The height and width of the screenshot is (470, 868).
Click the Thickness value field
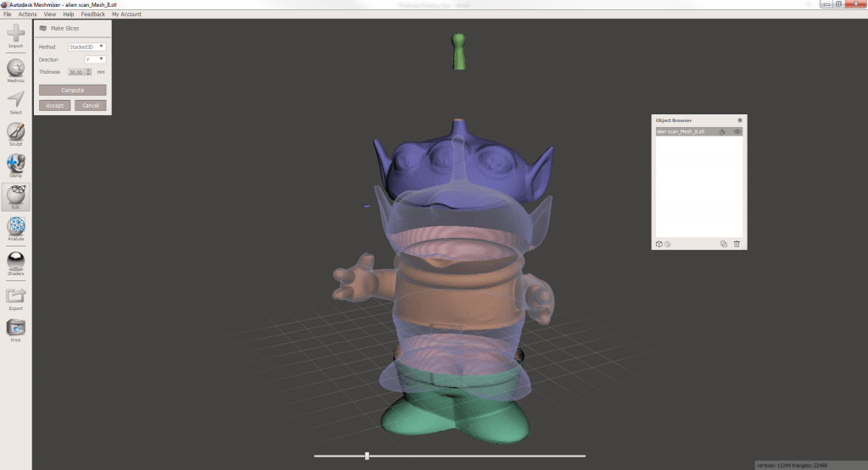pyautogui.click(x=76, y=72)
